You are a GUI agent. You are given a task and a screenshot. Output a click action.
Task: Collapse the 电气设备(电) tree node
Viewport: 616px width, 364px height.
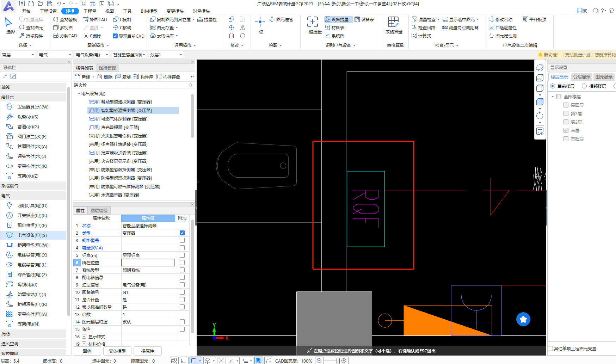point(79,94)
